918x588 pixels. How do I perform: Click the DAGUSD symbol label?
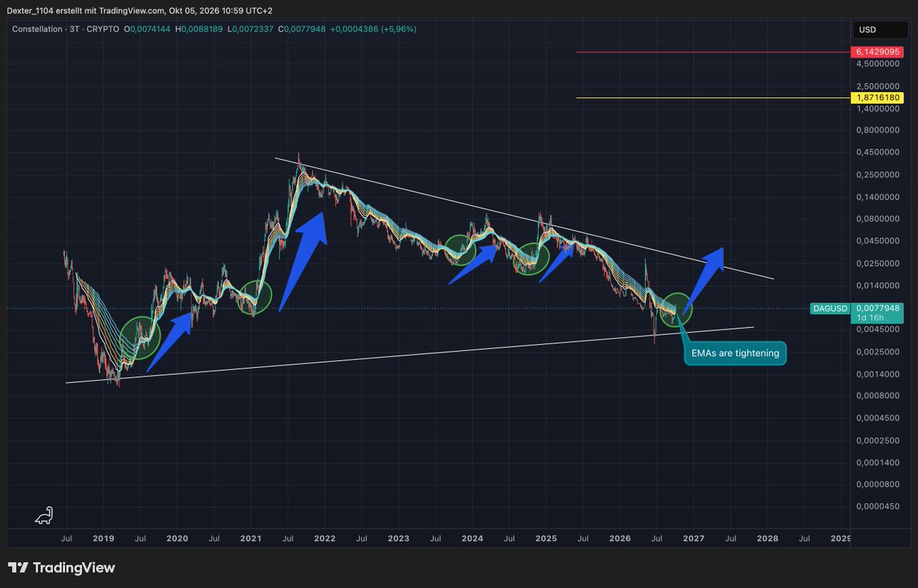pos(829,308)
